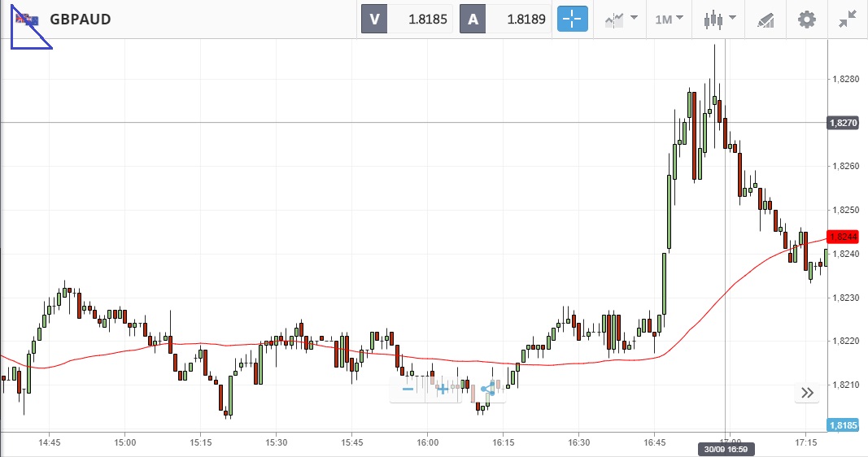The height and width of the screenshot is (457, 868).
Task: Click the gray 1.8270 crosshair price label
Action: [846, 123]
